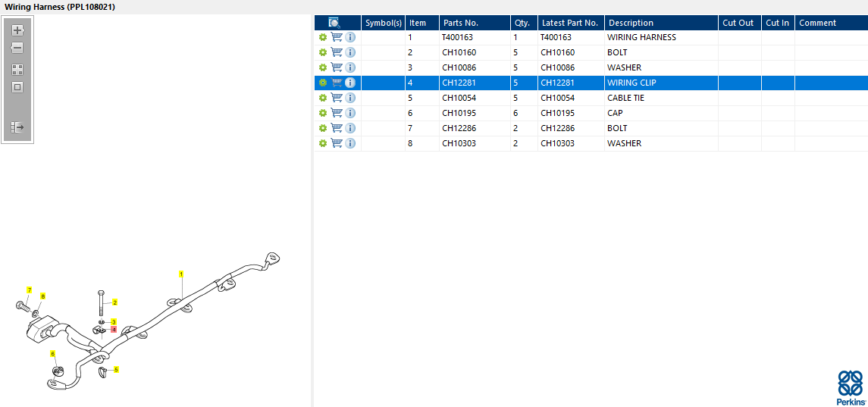Click the Cut Out column header

pyautogui.click(x=740, y=23)
